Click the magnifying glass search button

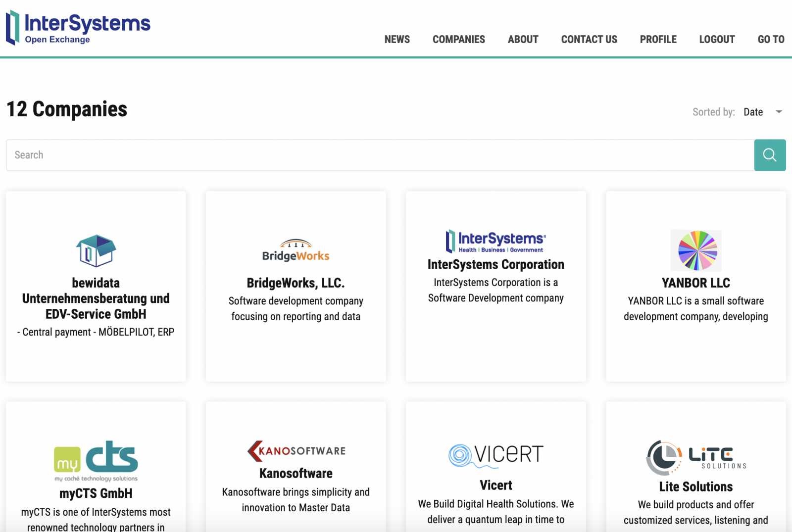[770, 155]
